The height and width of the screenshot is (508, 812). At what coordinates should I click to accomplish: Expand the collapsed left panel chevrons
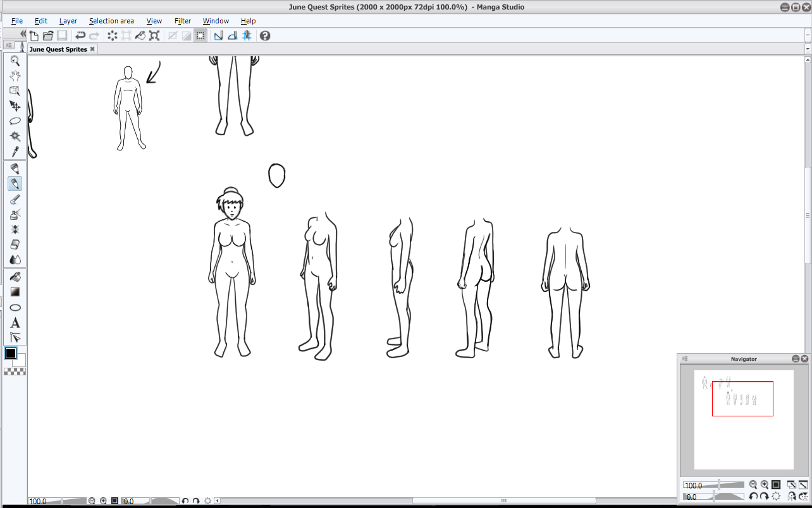coord(23,34)
